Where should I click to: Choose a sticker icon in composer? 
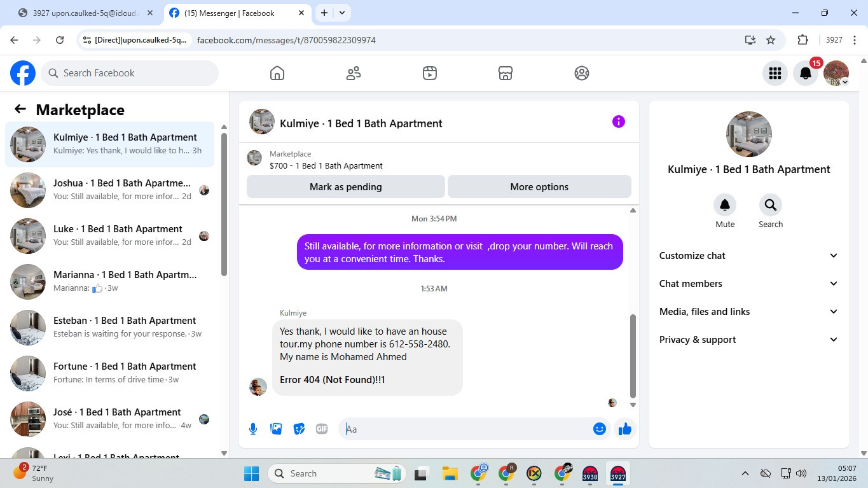(299, 429)
